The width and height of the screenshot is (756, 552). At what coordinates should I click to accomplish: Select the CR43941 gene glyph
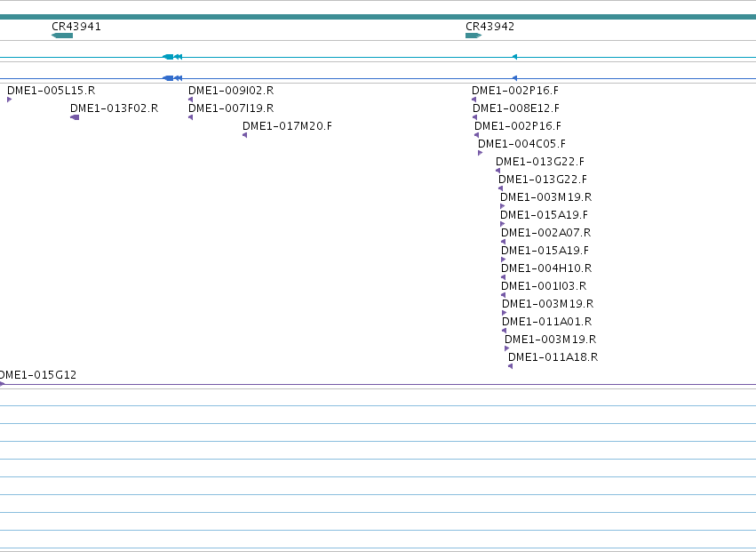tap(62, 36)
